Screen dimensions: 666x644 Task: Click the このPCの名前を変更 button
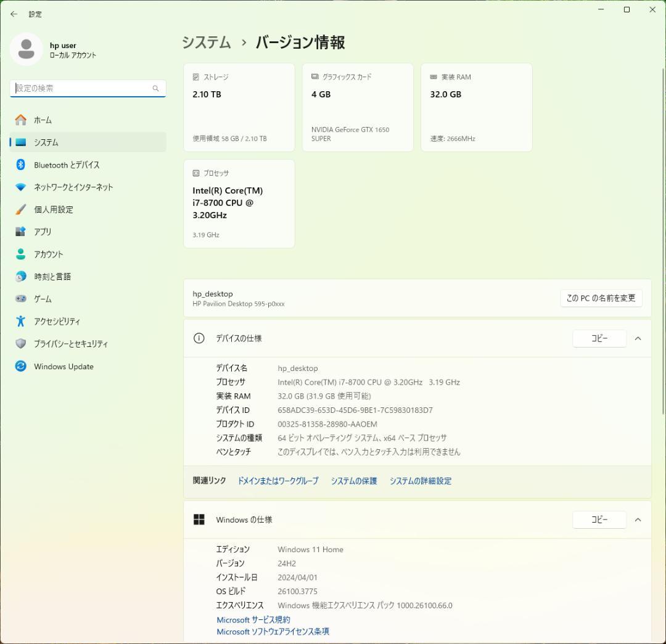601,298
